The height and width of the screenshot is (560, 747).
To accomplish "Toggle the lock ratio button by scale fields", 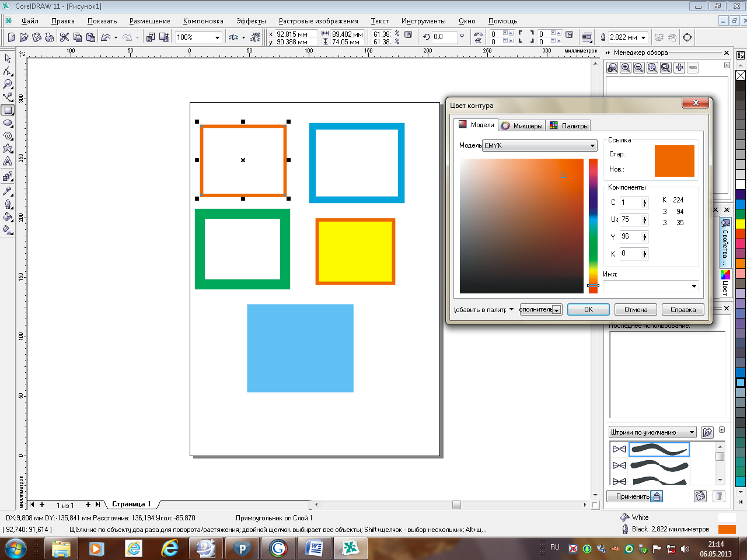I will (x=409, y=35).
